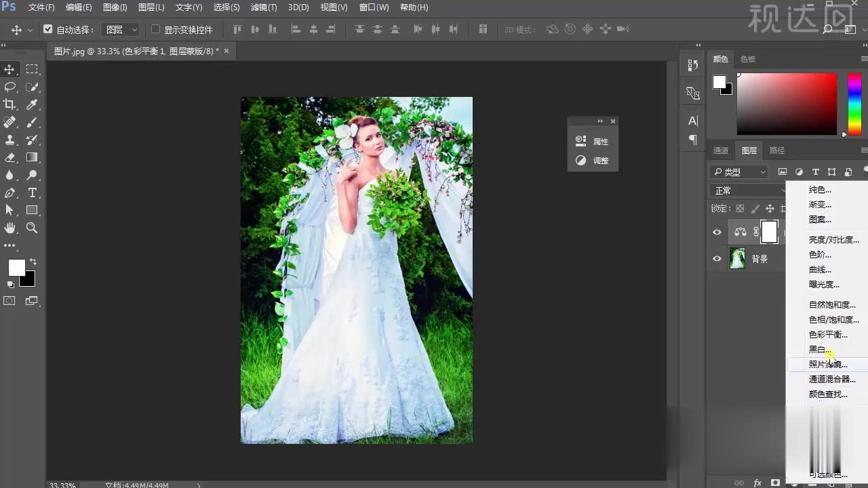Swap foreground and background colors
The image size is (868, 488).
point(33,262)
